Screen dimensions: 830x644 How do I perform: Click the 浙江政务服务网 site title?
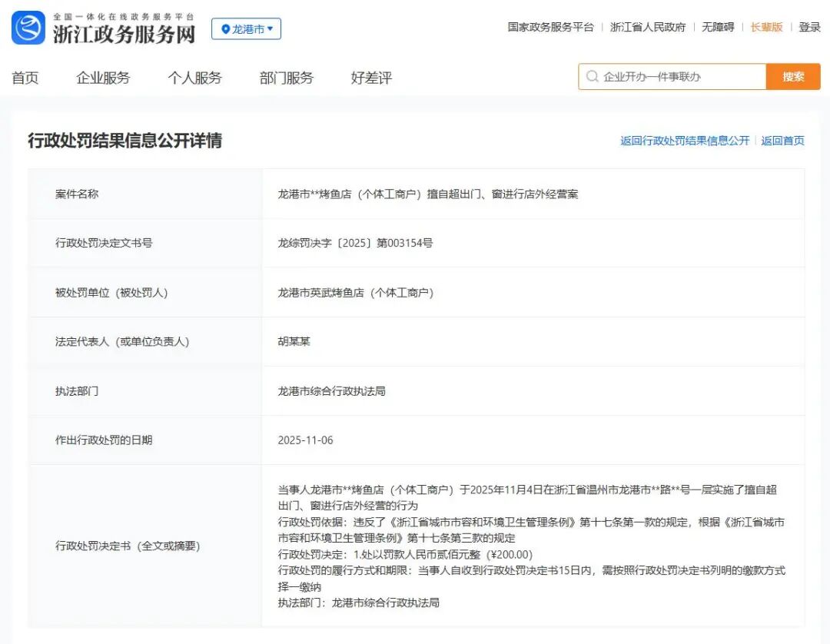pyautogui.click(x=124, y=34)
